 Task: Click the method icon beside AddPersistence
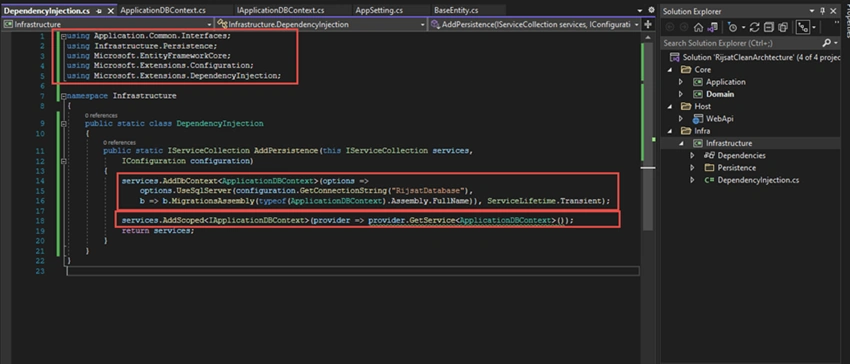pos(435,24)
